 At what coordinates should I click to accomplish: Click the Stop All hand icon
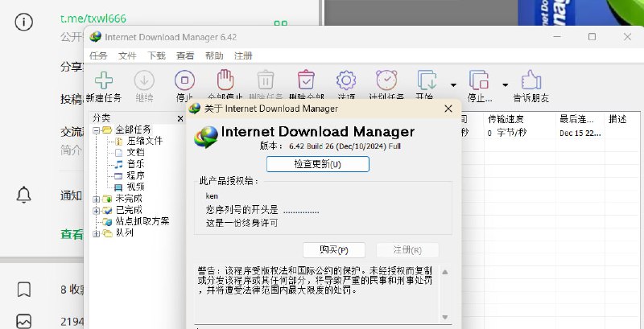click(225, 80)
